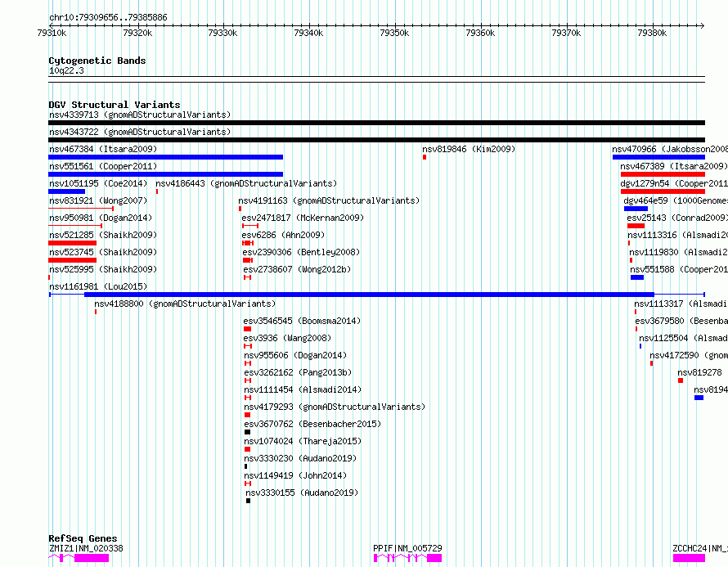Click the 10q22.3 cytogenetic band label
This screenshot has height=567, width=728.
click(66, 70)
